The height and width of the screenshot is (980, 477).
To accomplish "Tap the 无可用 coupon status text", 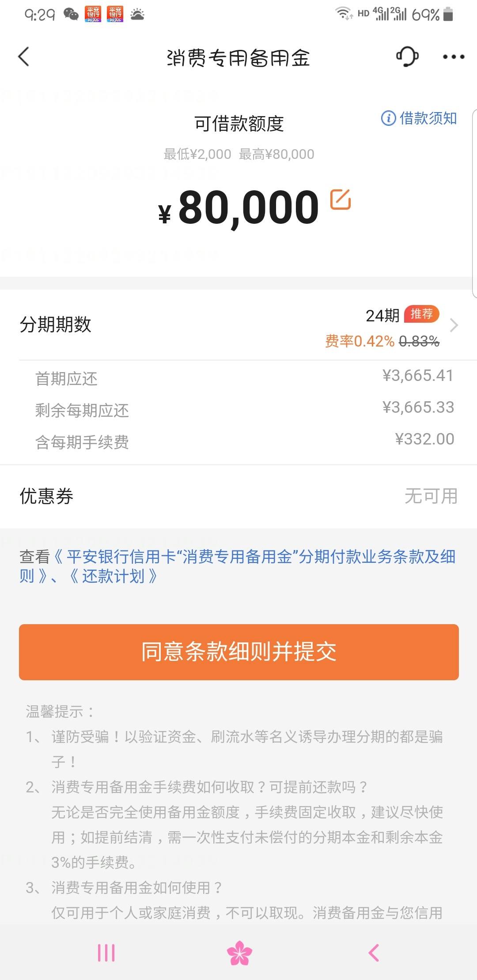I will [x=431, y=496].
